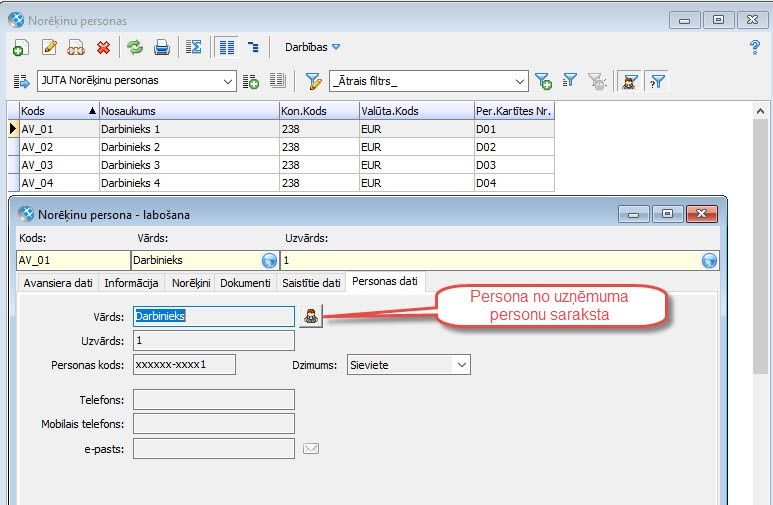Click the Valūta.Kods column header
The height and width of the screenshot is (505, 773).
click(417, 111)
